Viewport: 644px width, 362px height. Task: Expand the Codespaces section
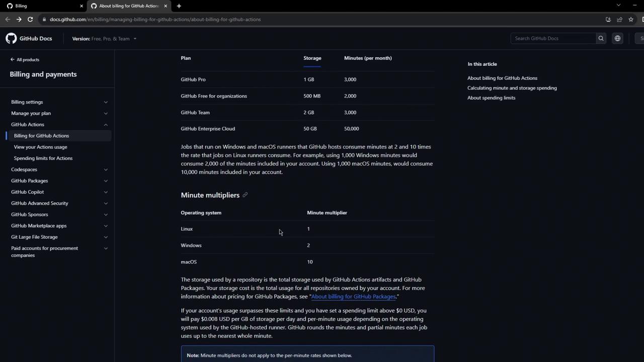coord(106,169)
